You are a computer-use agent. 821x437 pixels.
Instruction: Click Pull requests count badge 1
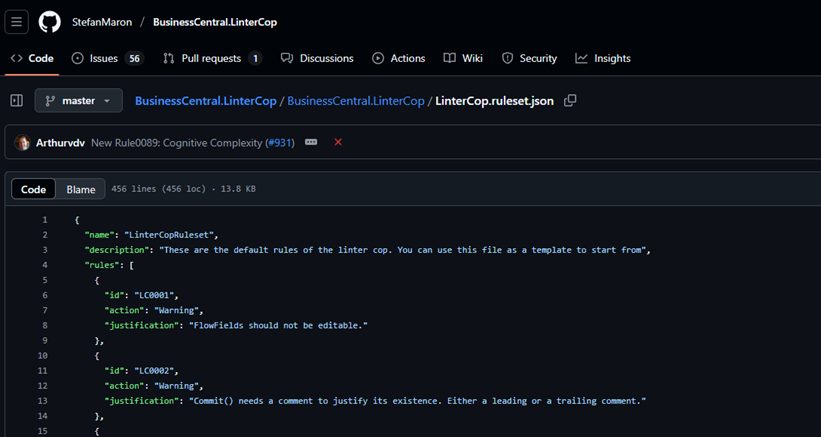coord(255,59)
